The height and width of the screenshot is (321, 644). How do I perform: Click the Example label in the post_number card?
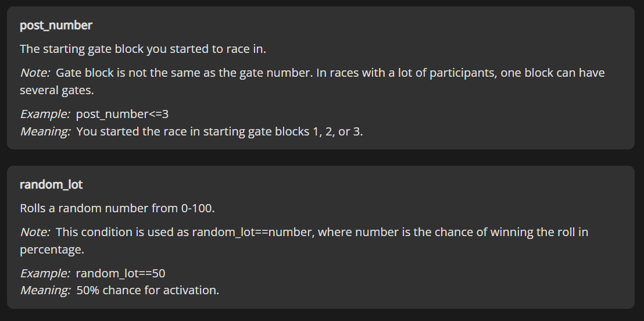pos(45,115)
